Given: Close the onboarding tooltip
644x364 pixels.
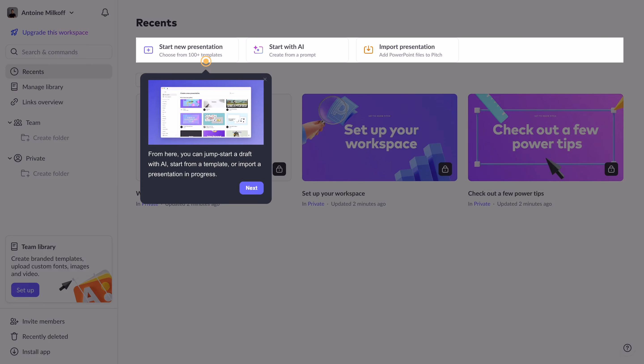Looking at the screenshot, I should (x=265, y=79).
